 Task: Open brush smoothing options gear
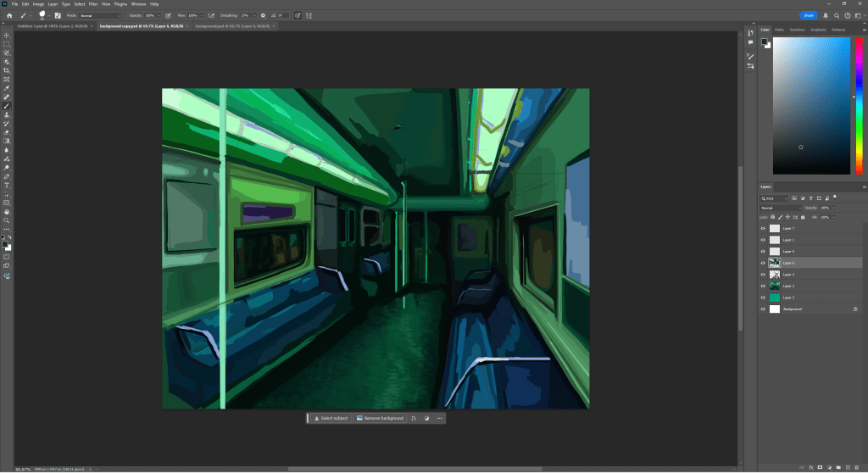[x=263, y=15]
